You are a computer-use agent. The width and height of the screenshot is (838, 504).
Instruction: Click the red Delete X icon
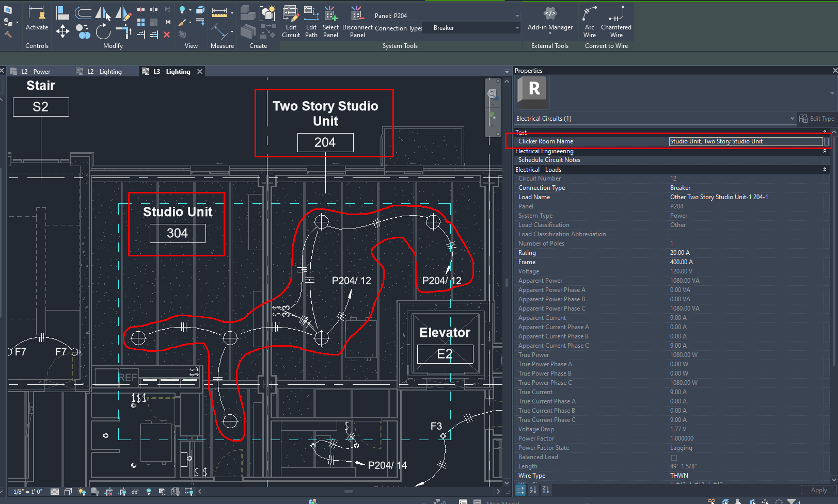(x=167, y=35)
